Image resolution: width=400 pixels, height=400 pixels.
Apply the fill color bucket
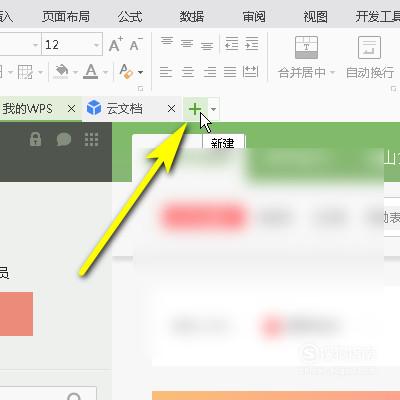click(x=62, y=71)
